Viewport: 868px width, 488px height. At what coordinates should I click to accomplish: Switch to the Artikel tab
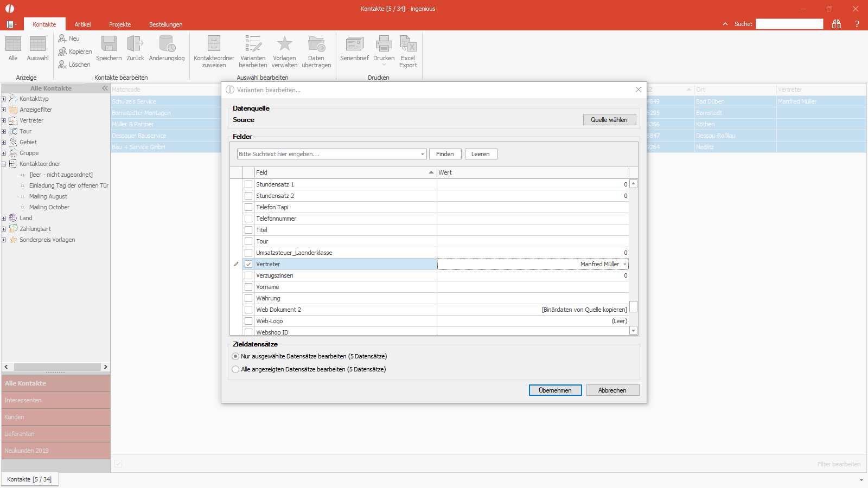[x=82, y=24]
